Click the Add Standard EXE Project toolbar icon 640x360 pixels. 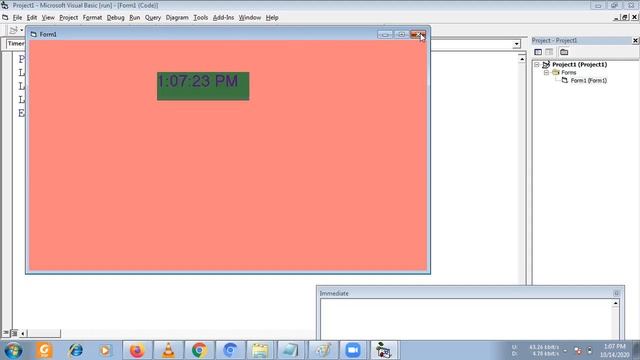pos(13,30)
